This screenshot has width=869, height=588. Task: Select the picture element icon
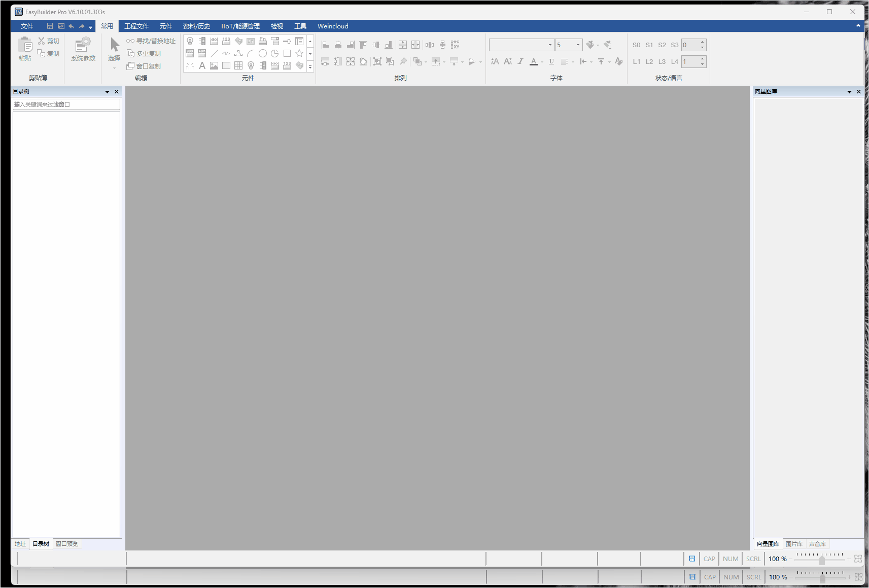(214, 65)
